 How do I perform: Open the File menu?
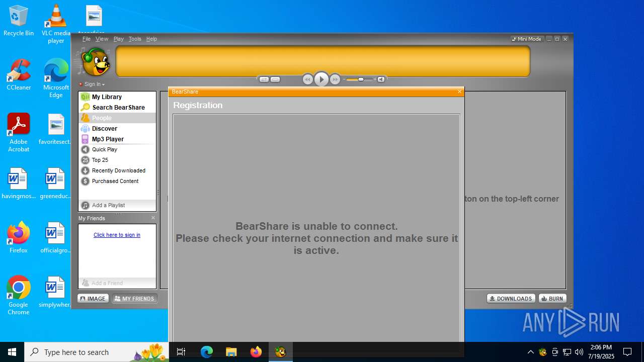tap(87, 39)
